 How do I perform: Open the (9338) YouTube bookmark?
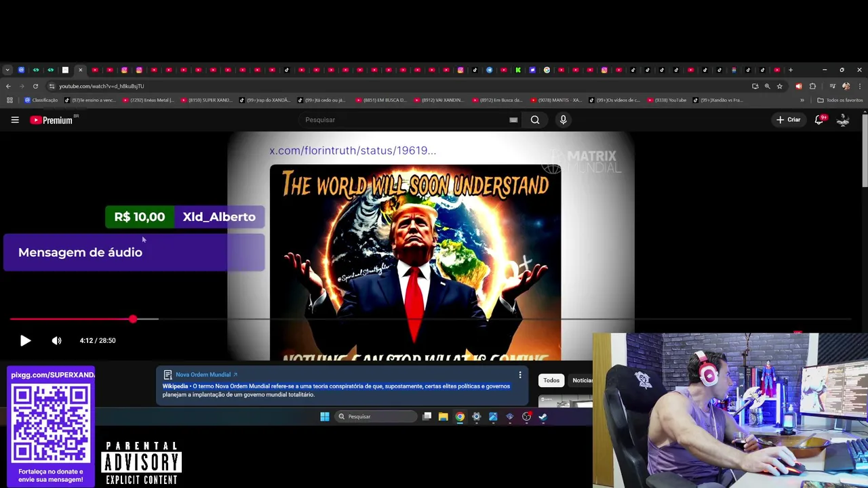(667, 100)
